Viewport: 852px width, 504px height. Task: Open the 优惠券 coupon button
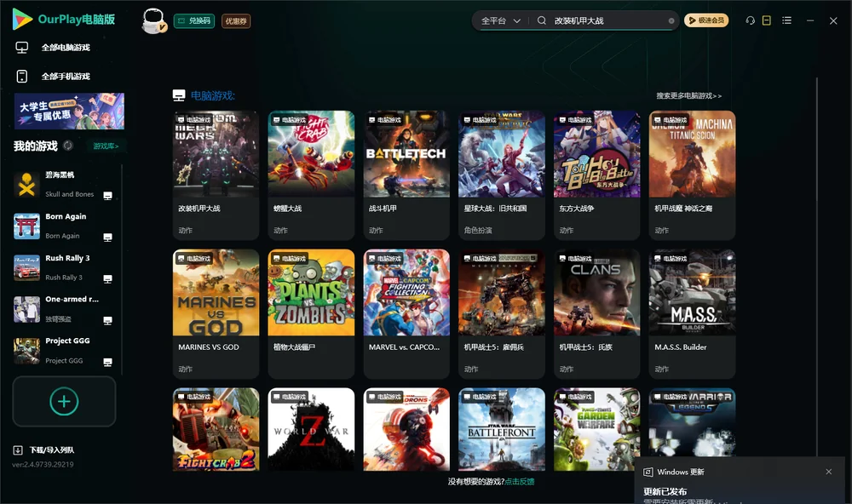pyautogui.click(x=236, y=21)
